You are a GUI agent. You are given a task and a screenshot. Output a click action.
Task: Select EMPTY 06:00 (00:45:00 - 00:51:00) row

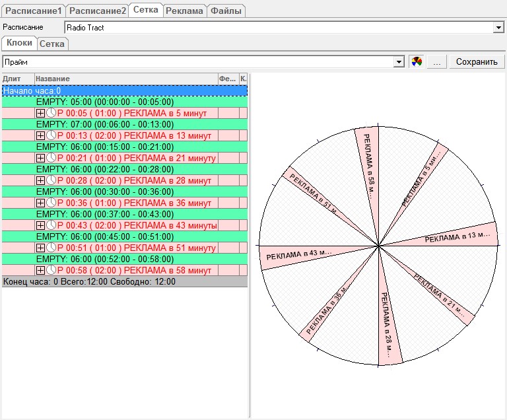(x=125, y=236)
